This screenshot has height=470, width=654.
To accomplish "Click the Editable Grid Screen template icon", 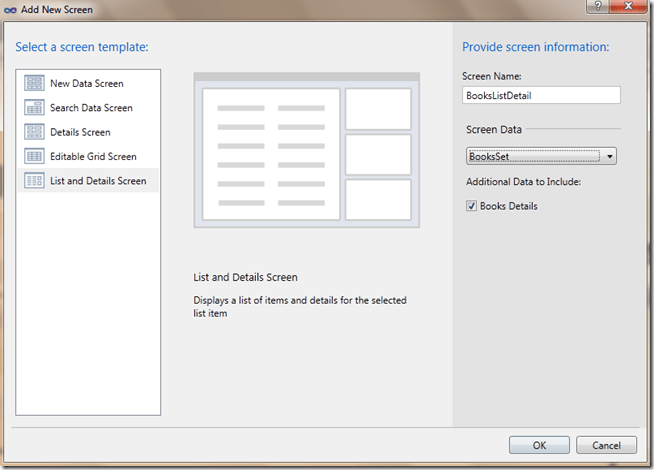I will pos(33,157).
